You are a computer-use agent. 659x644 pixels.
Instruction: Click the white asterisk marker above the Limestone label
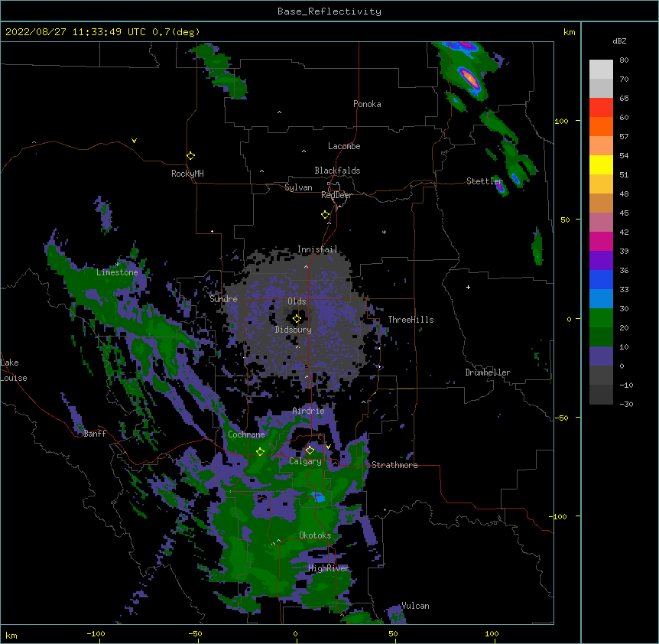tap(118, 264)
